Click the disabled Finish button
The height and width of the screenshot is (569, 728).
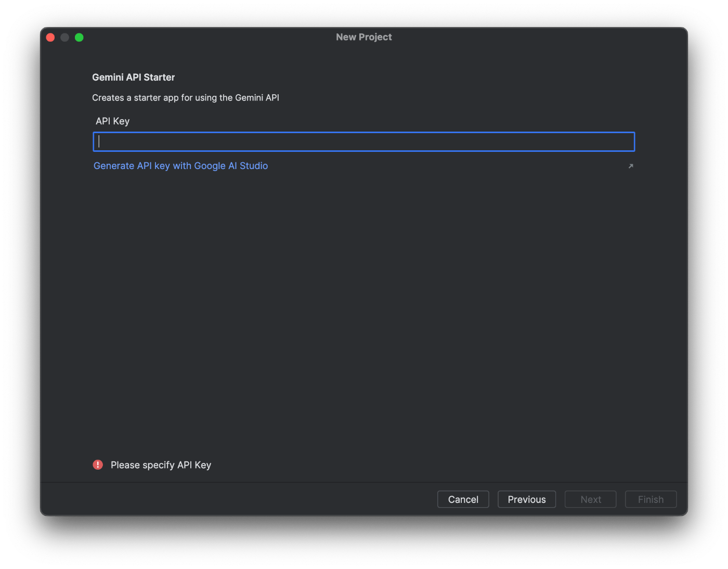click(651, 499)
